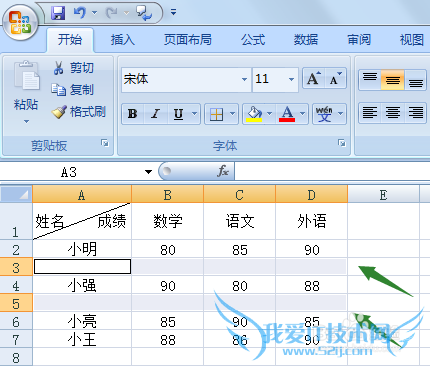Image resolution: width=430 pixels, height=366 pixels.
Task: Switch to the 开始 tab
Action: pyautogui.click(x=70, y=40)
